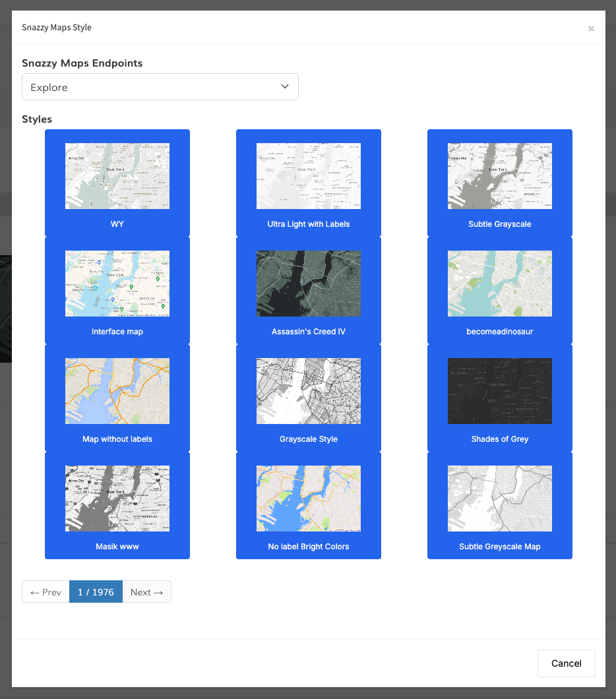
Task: Click the 1 / 1976 page indicator
Action: point(96,592)
